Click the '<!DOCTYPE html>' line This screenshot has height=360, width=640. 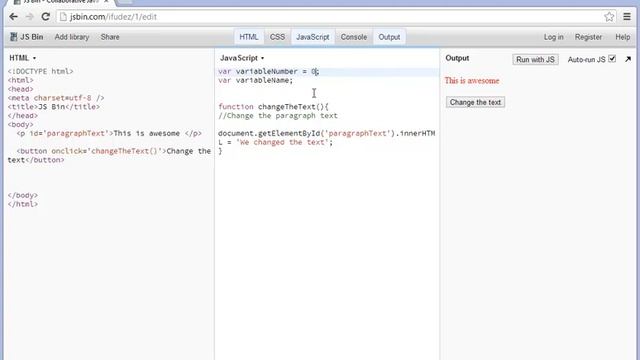40,71
